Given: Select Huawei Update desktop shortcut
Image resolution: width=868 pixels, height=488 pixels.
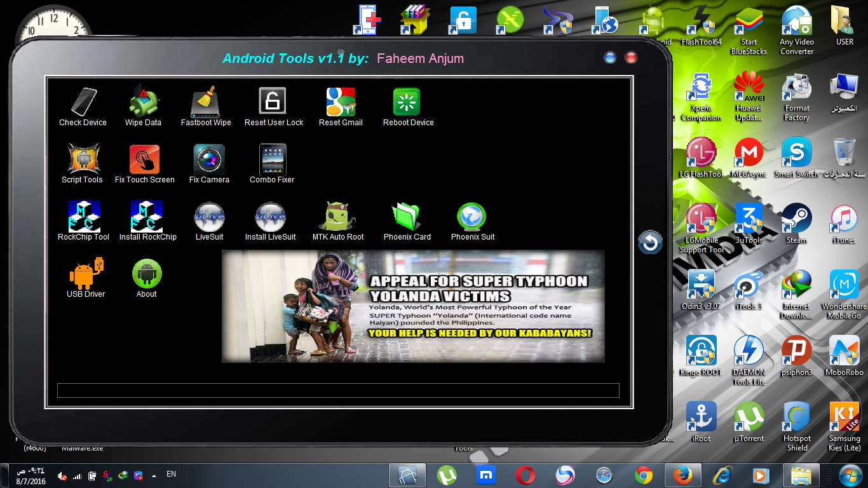Looking at the screenshot, I should (749, 97).
